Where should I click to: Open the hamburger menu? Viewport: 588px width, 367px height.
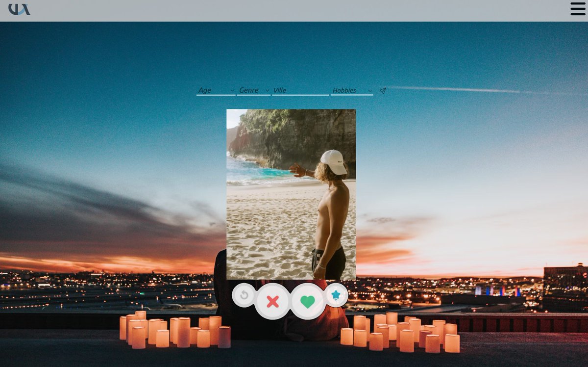tap(578, 9)
